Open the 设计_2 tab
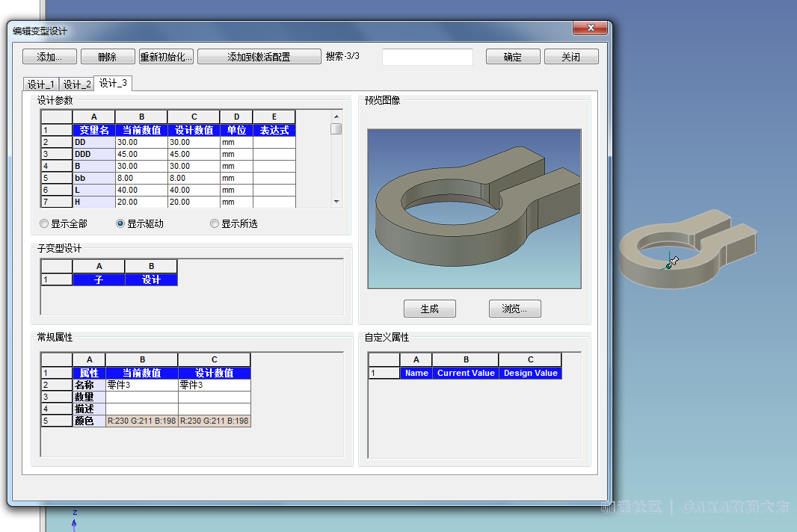Viewport: 797px width, 532px height. point(77,84)
